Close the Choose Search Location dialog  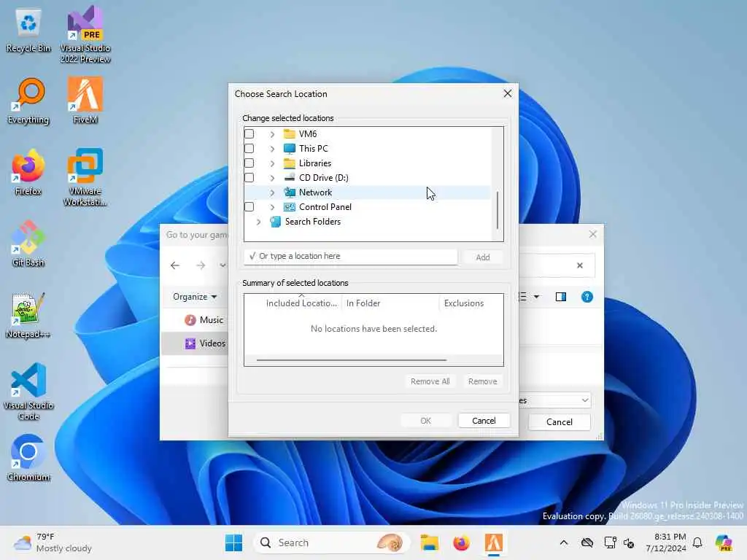508,94
